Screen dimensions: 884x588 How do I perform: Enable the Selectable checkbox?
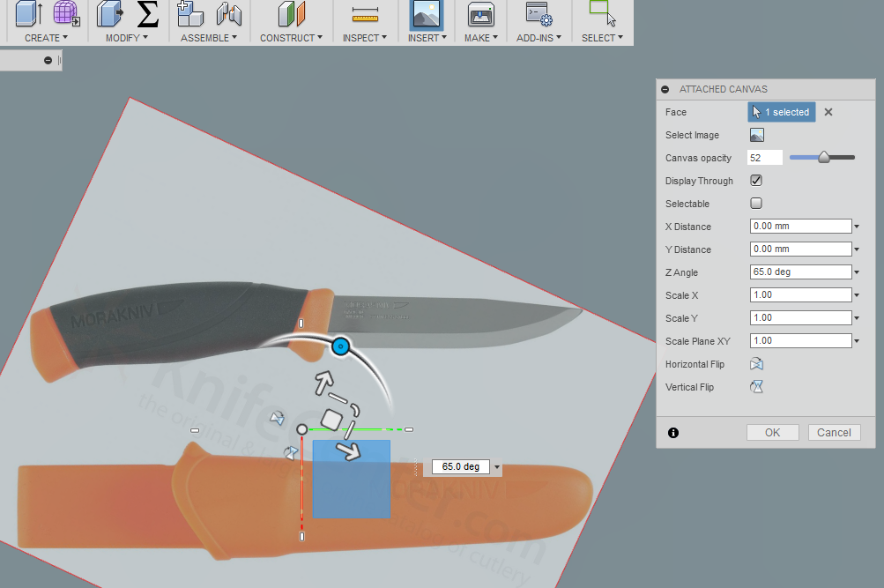756,203
